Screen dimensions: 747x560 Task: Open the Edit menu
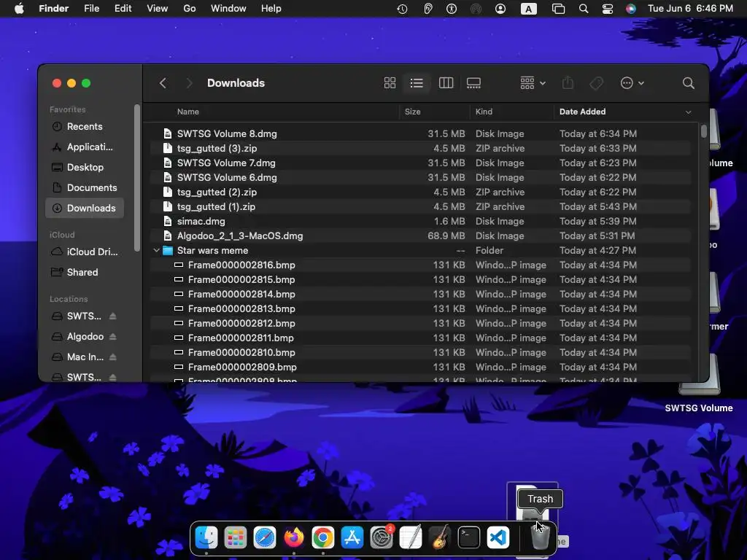click(123, 9)
